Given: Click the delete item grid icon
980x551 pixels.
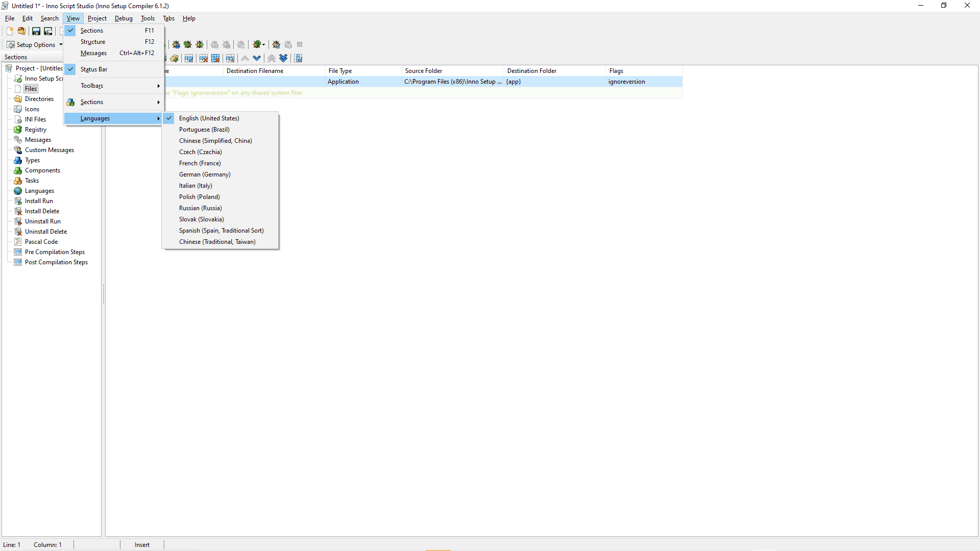Looking at the screenshot, I should (x=204, y=58).
